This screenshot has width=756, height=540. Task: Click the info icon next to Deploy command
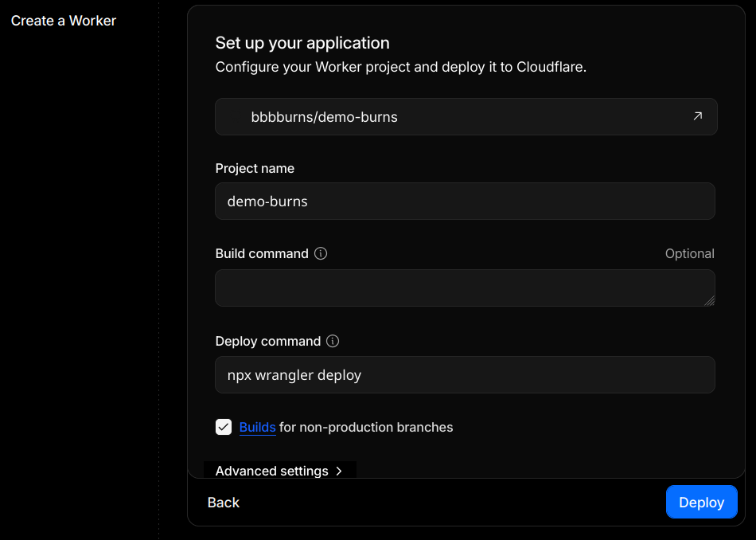[x=333, y=341]
